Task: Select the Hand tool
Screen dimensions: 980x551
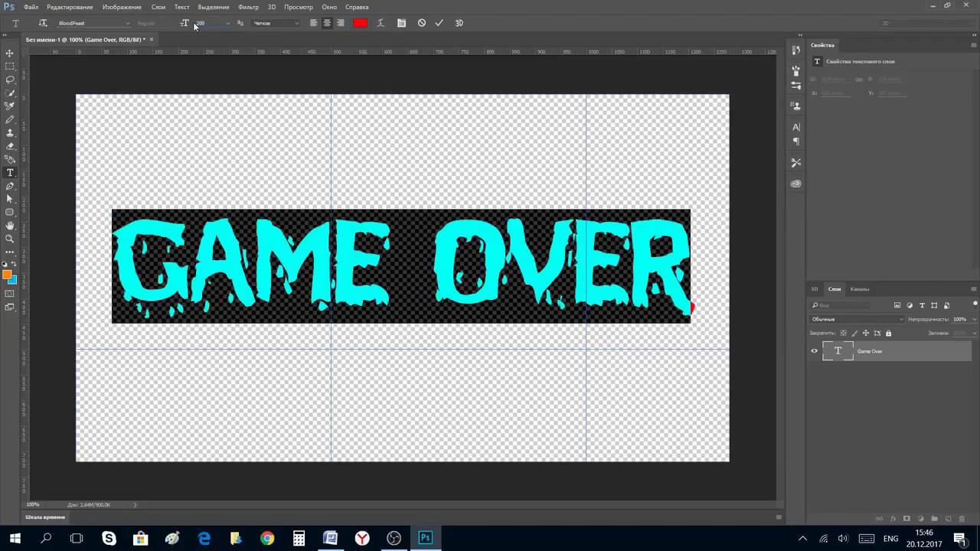Action: coord(10,226)
